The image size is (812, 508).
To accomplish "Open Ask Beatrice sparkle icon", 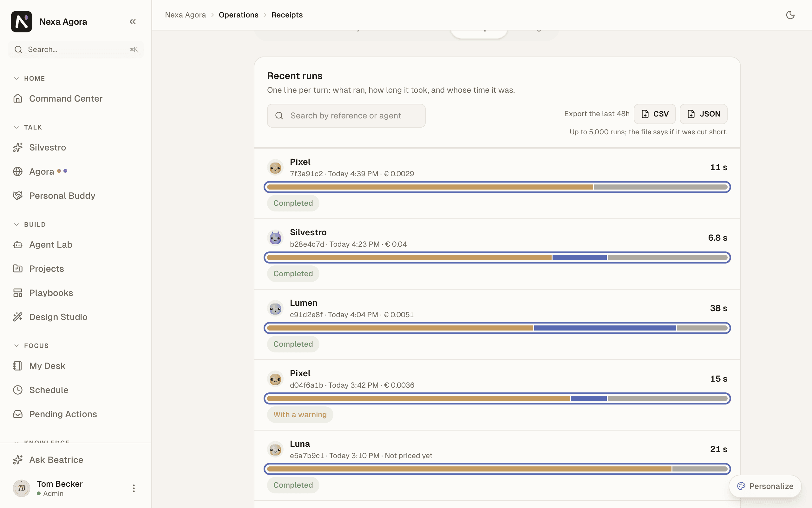I will pos(18,460).
